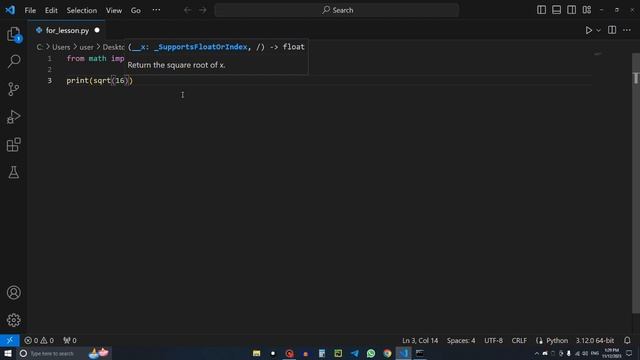640x360 pixels.
Task: Open Telegram from the taskbar
Action: click(355, 353)
